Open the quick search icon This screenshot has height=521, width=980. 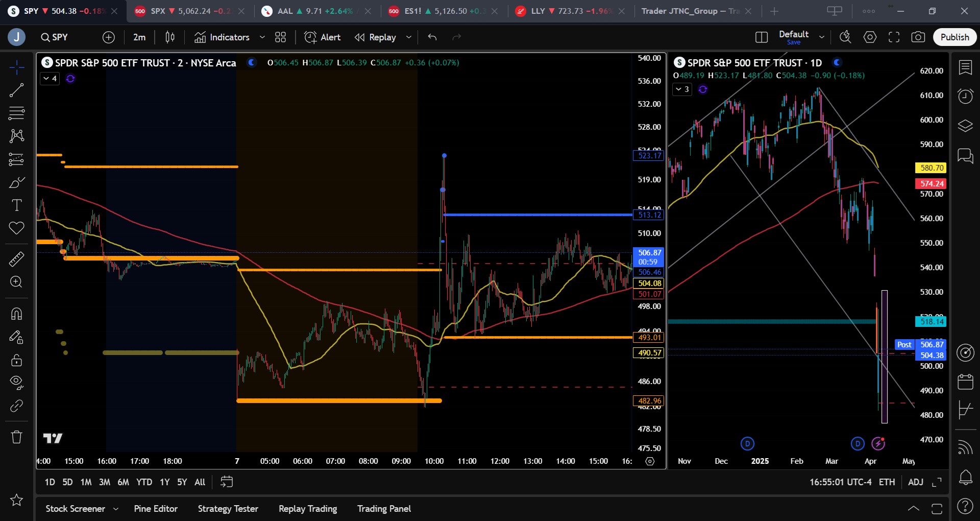coord(845,37)
